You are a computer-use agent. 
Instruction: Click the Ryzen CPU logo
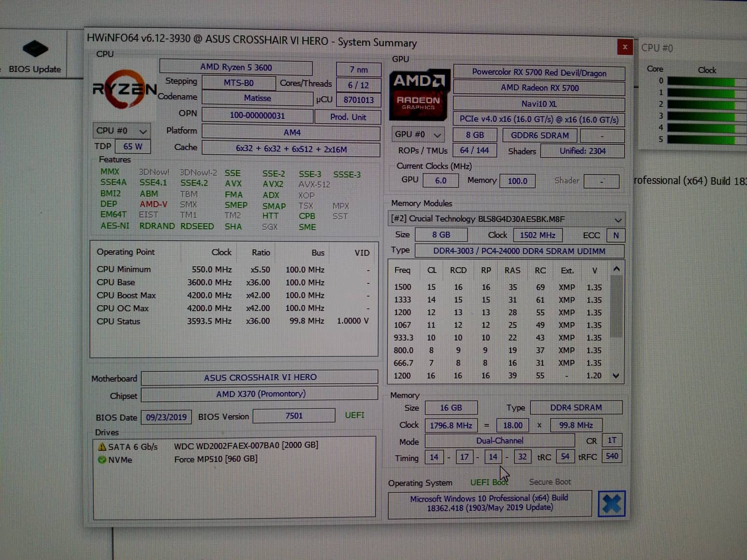click(x=124, y=89)
